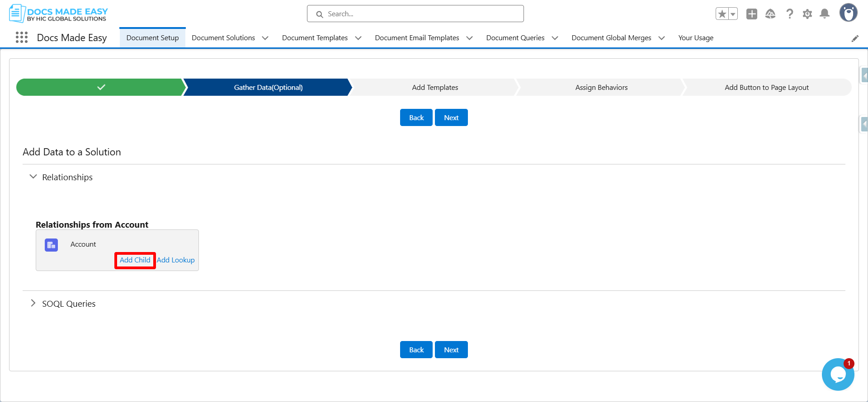Click the edit navigation pencil icon
The width and height of the screenshot is (868, 402).
tap(855, 38)
